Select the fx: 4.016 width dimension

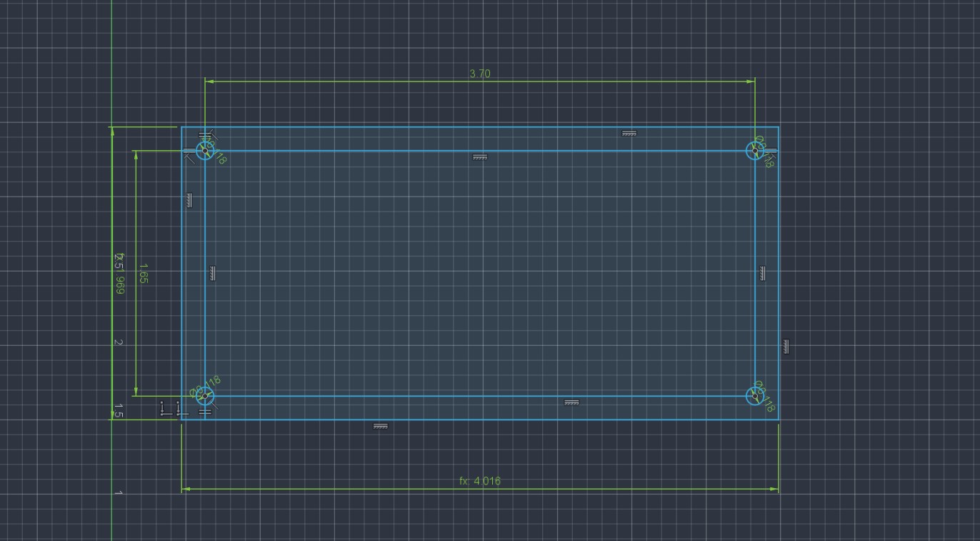pyautogui.click(x=480, y=481)
